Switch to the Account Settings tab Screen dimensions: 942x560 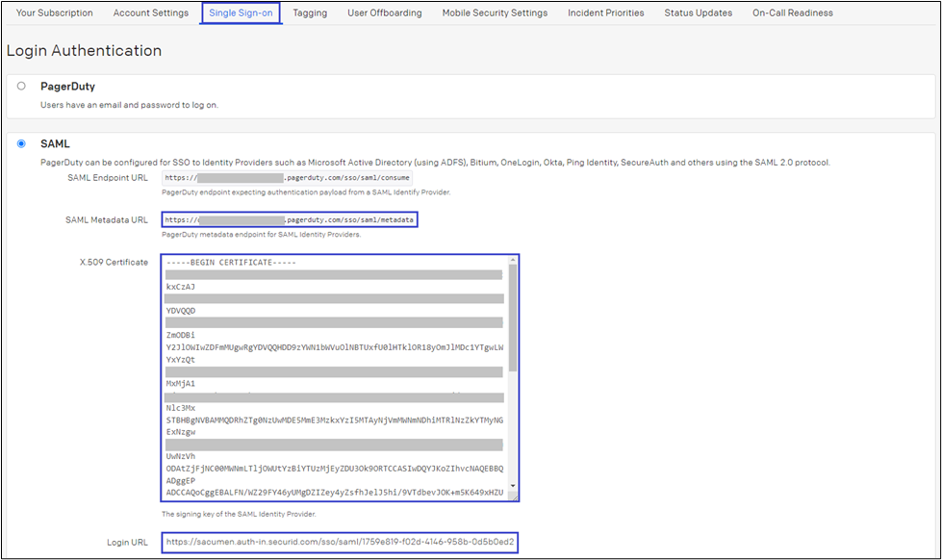click(x=150, y=13)
